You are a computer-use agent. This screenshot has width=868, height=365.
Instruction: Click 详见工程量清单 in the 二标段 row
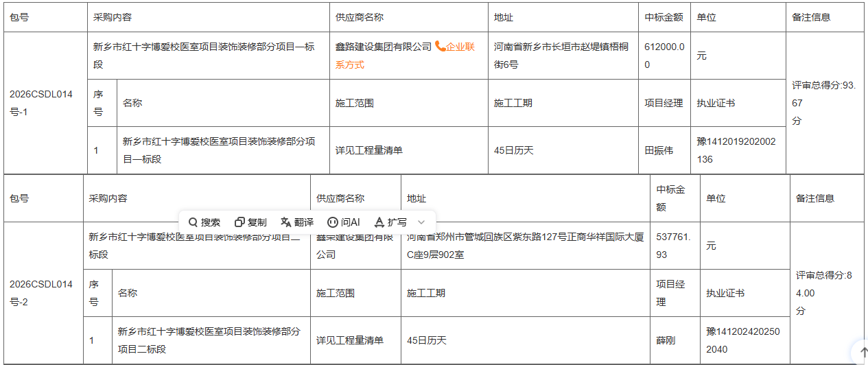pyautogui.click(x=350, y=340)
